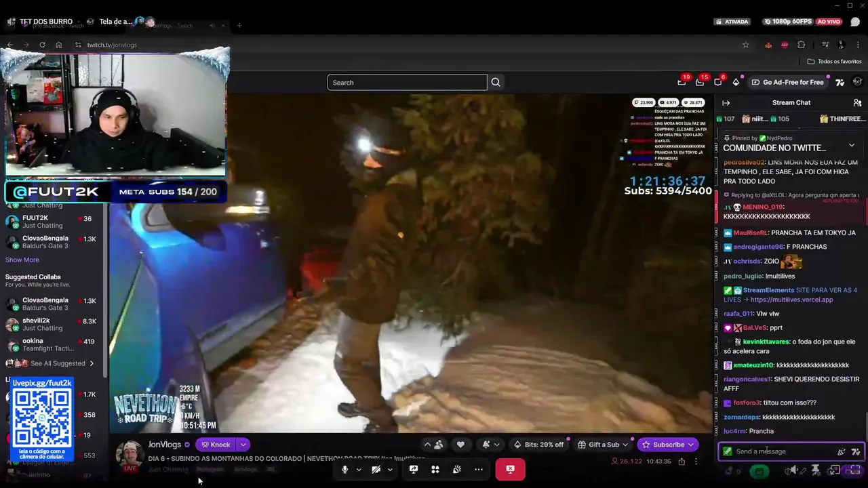Open the microphone options arrow in the call toolbar
The height and width of the screenshot is (488, 868).
point(359,469)
